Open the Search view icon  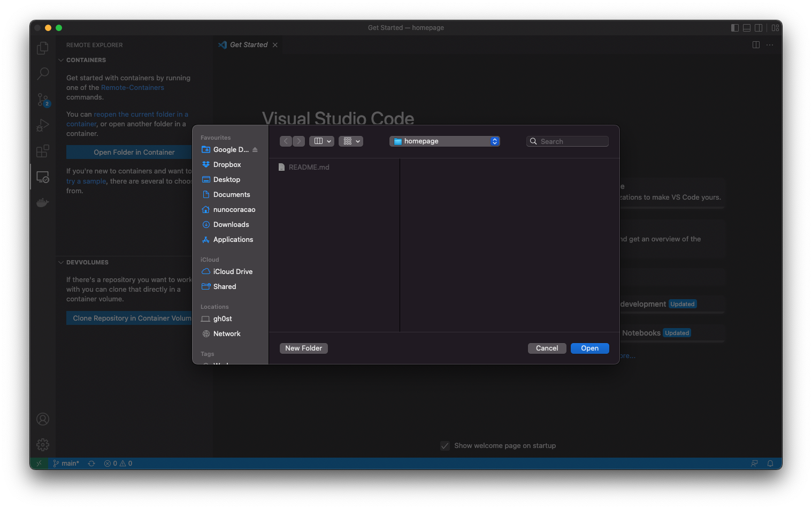pos(43,73)
